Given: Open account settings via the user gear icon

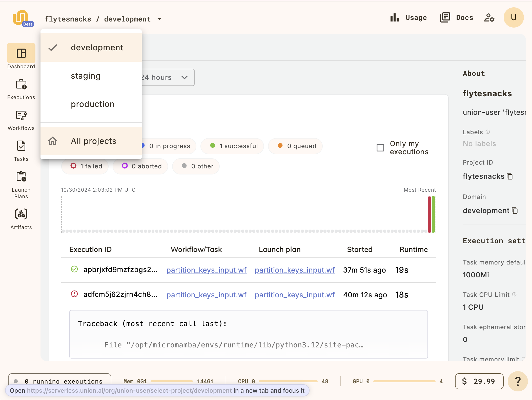Looking at the screenshot, I should click(488, 18).
